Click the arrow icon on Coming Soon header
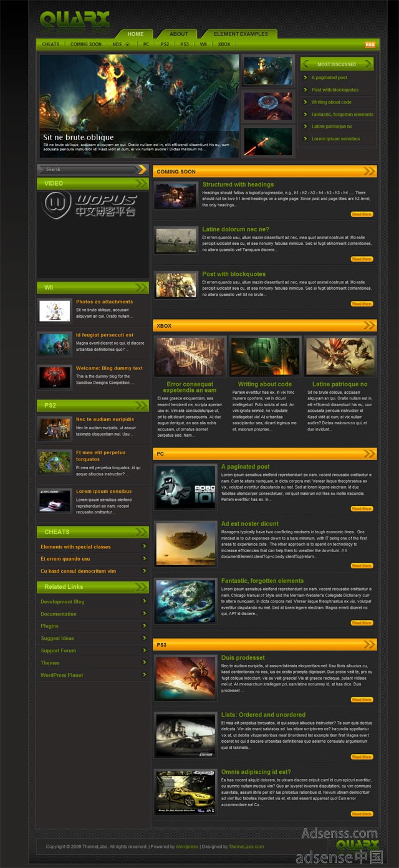The image size is (399, 868). click(x=370, y=171)
